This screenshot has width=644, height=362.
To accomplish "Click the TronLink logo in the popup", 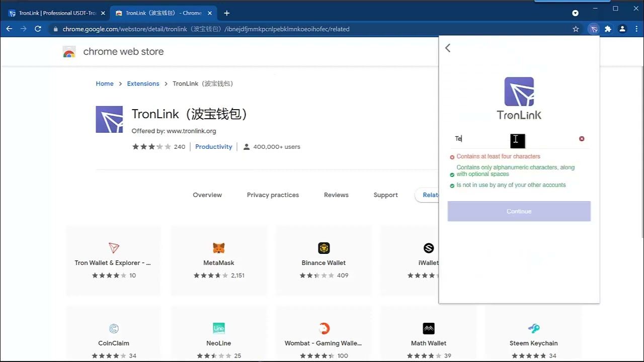I will 519,99.
